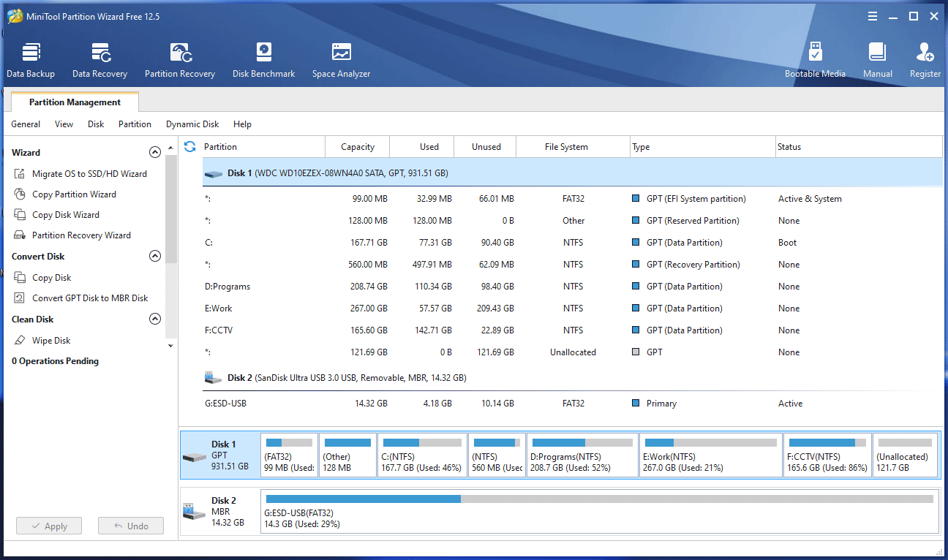Viewport: 948px width, 560px height.
Task: Collapse the Wizard section
Action: click(154, 153)
